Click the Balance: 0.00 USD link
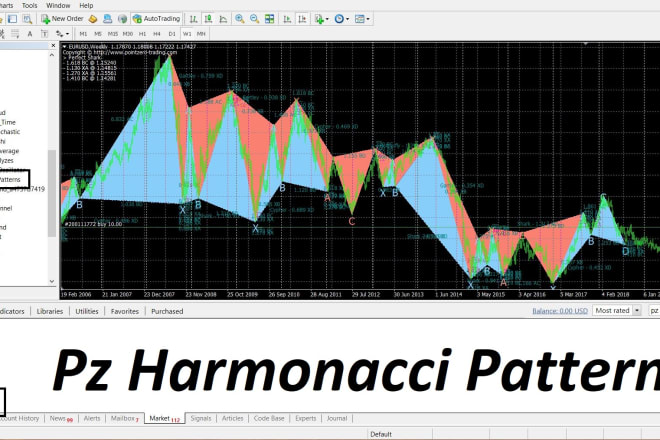 560,311
